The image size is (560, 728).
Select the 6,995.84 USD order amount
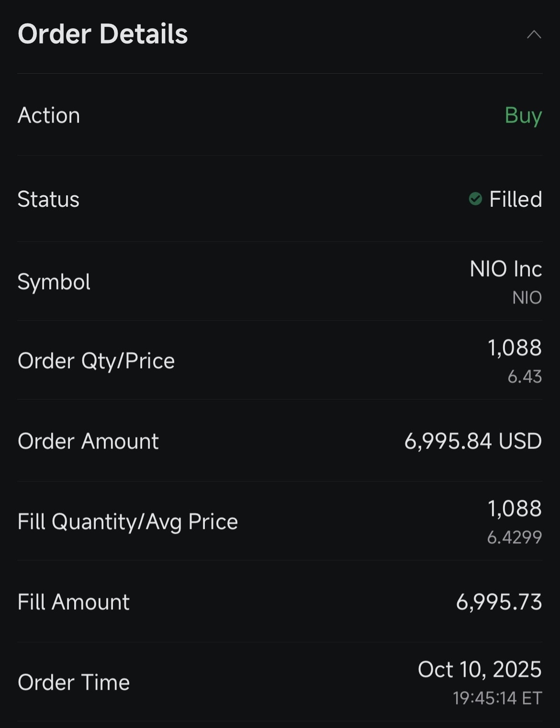[473, 441]
